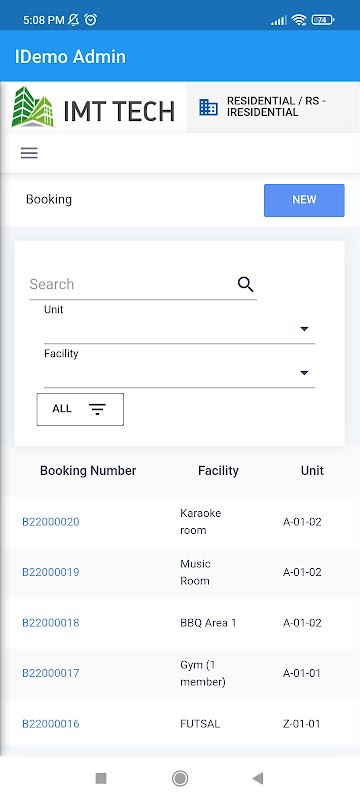Open the hamburger menu icon
360x800 pixels.
29,153
